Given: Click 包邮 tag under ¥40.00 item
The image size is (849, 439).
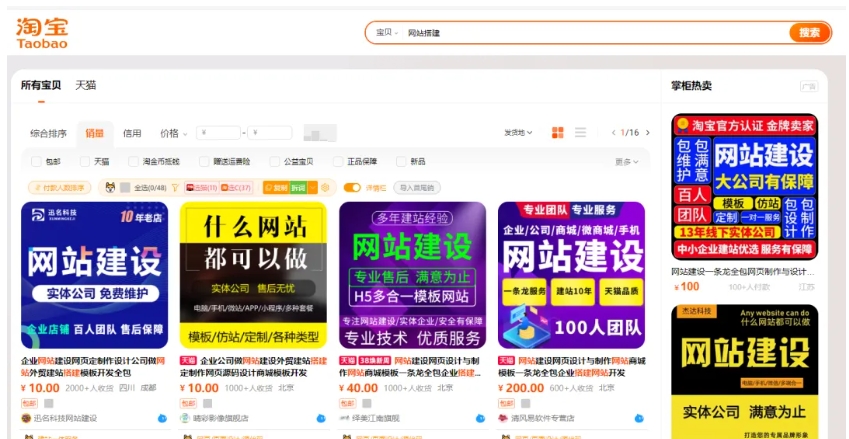Looking at the screenshot, I should click(x=347, y=403).
